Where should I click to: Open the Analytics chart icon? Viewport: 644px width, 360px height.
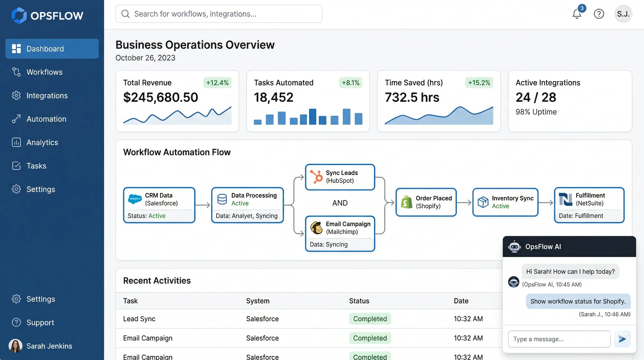[x=16, y=142]
